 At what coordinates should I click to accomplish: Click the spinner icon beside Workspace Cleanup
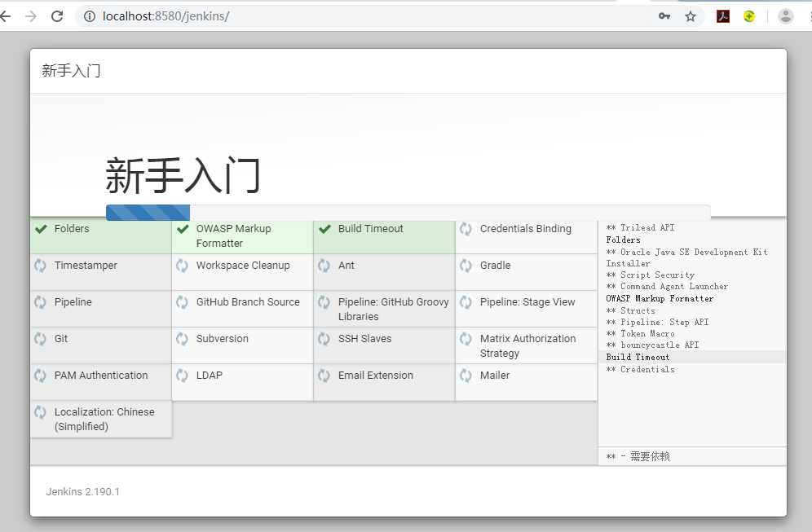tap(182, 266)
